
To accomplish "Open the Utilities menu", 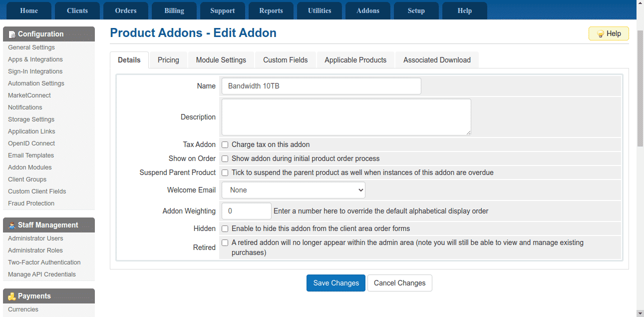I will click(x=320, y=11).
